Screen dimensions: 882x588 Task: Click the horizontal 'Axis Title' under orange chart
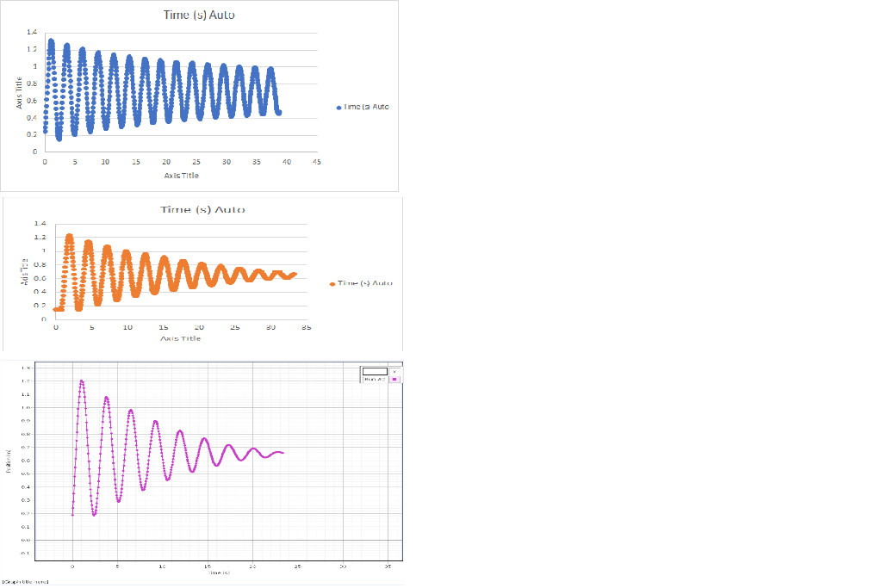(x=181, y=338)
